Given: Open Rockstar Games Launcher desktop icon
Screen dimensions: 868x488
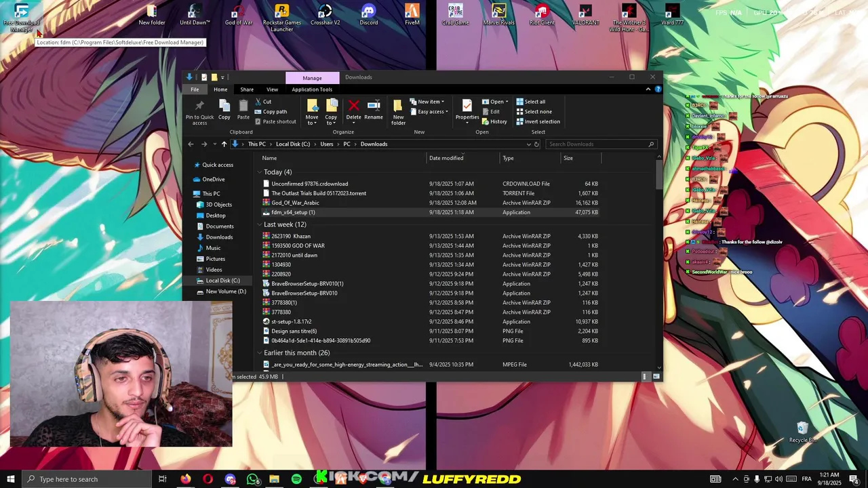Looking at the screenshot, I should click(282, 18).
